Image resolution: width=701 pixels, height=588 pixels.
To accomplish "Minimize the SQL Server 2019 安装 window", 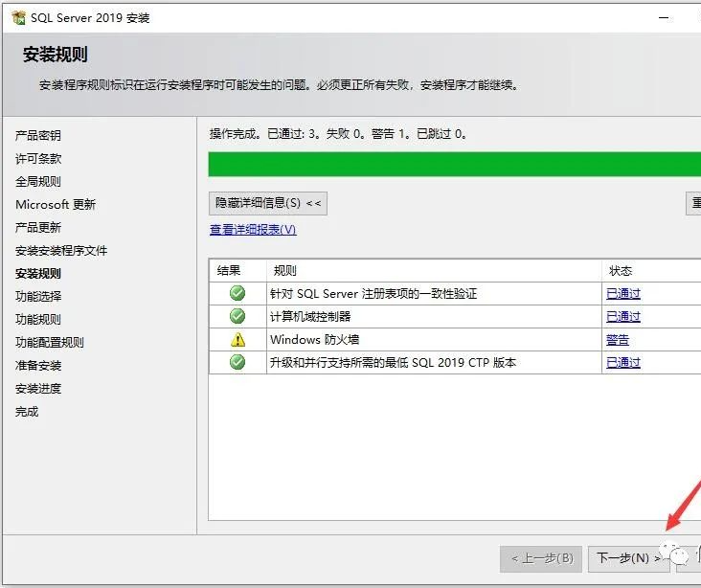I will (x=664, y=18).
